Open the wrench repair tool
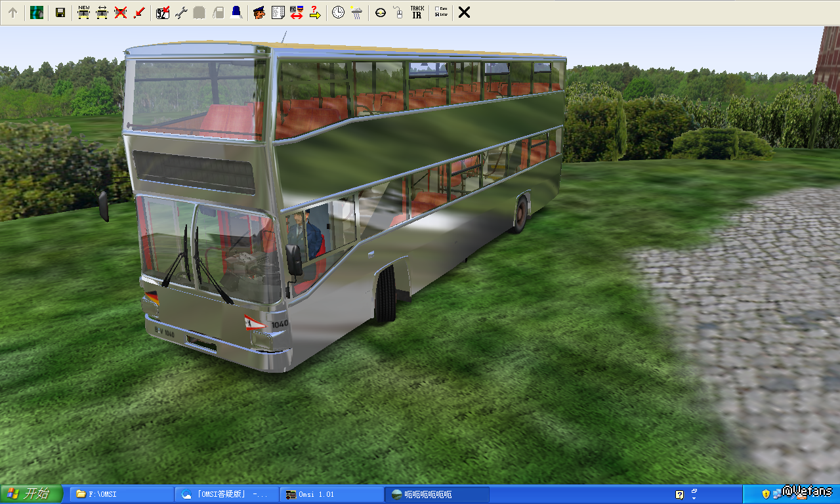This screenshot has height=504, width=840. point(181,12)
